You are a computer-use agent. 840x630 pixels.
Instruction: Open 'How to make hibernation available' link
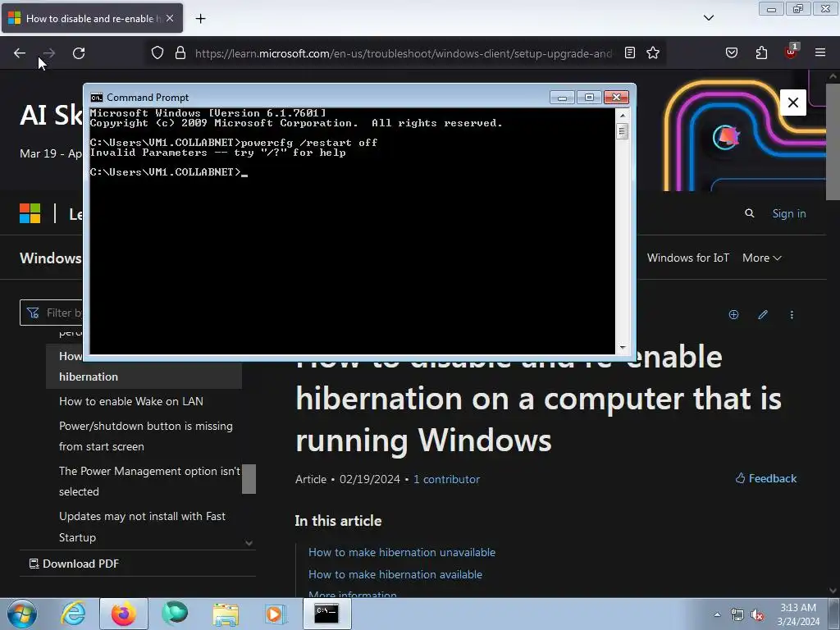[x=395, y=574]
